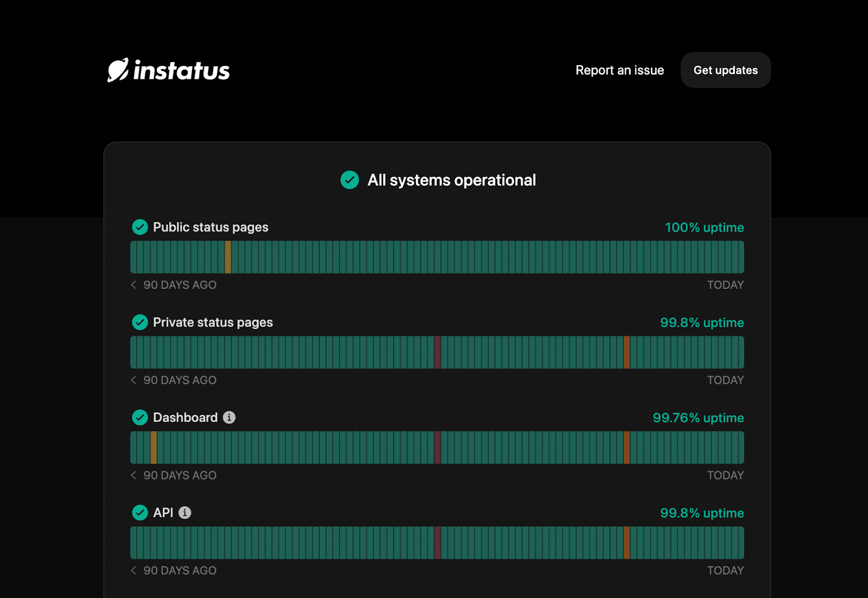Click the check icon beside Private status pages
Image resolution: width=868 pixels, height=598 pixels.
(x=140, y=323)
